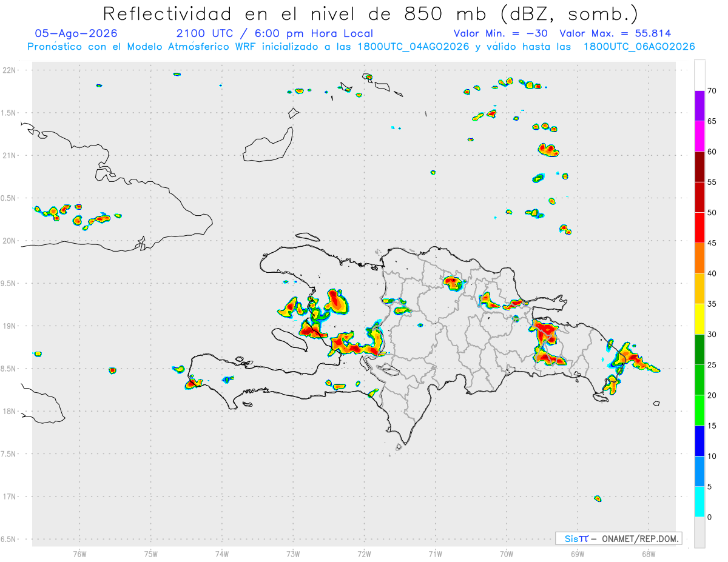Click the legend tick value '0'

click(710, 517)
